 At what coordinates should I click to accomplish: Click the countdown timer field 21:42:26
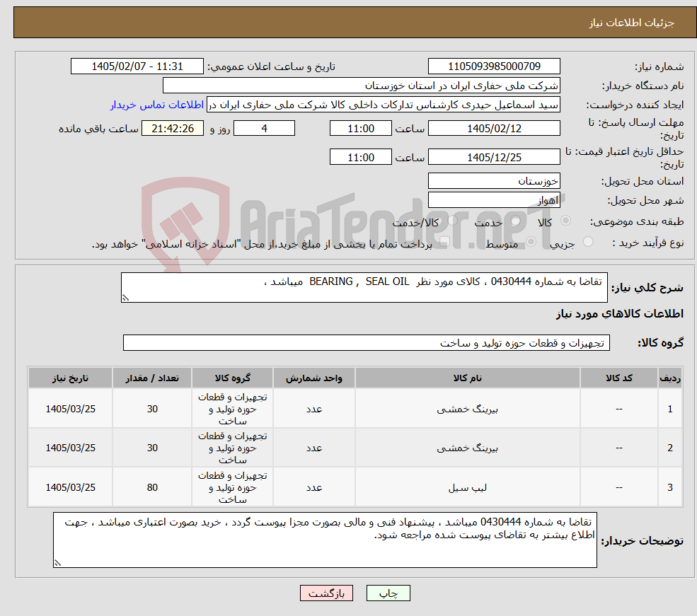tap(173, 128)
